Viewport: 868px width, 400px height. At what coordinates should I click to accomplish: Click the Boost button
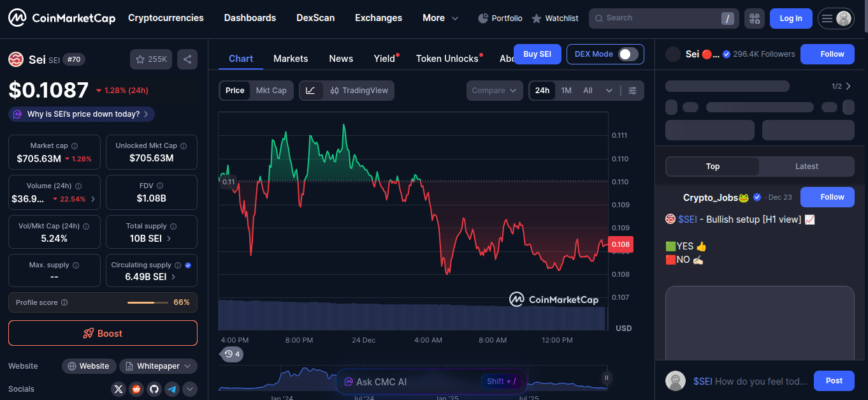tap(103, 333)
